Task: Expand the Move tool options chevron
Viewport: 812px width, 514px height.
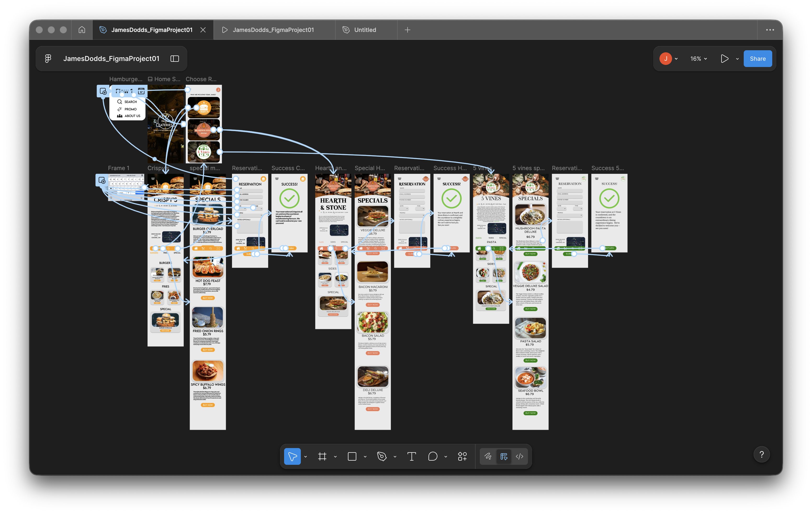Action: pos(305,456)
